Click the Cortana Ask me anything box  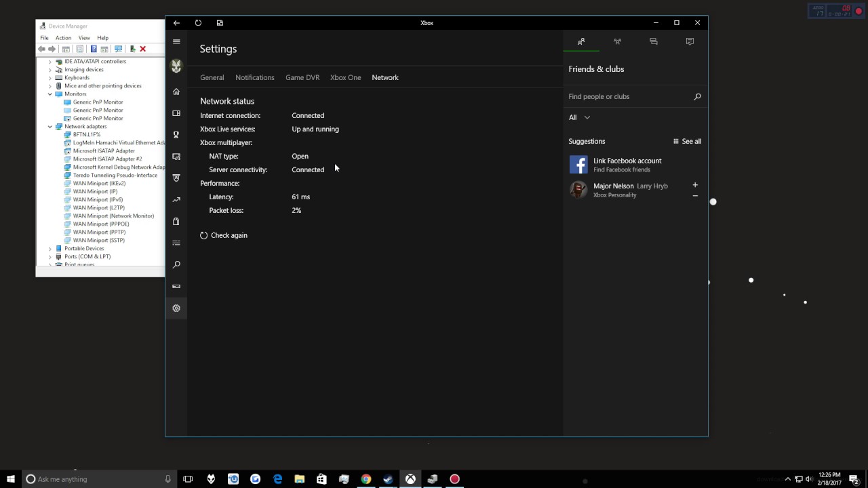(x=98, y=479)
